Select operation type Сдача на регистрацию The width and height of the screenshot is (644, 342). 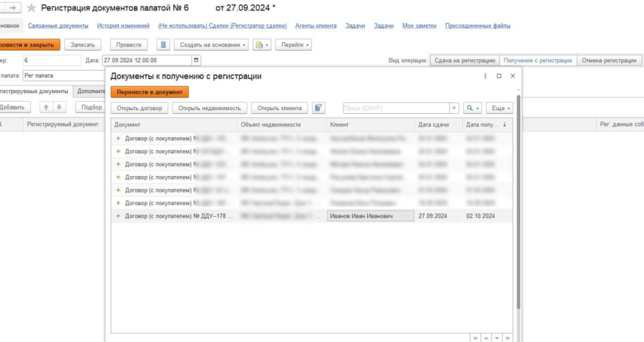click(x=464, y=61)
